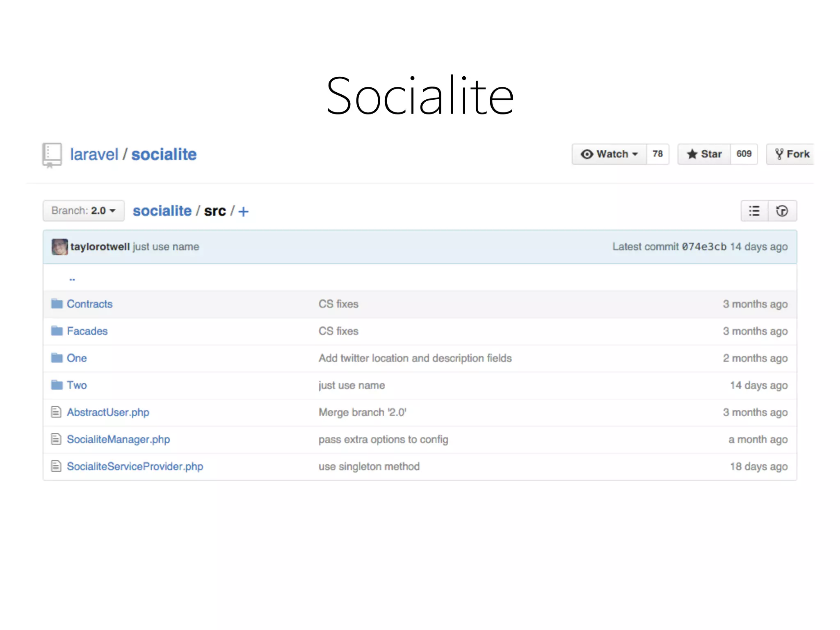Screen dimensions: 840x630
Task: Go to socialite breadcrumb root
Action: 162,211
